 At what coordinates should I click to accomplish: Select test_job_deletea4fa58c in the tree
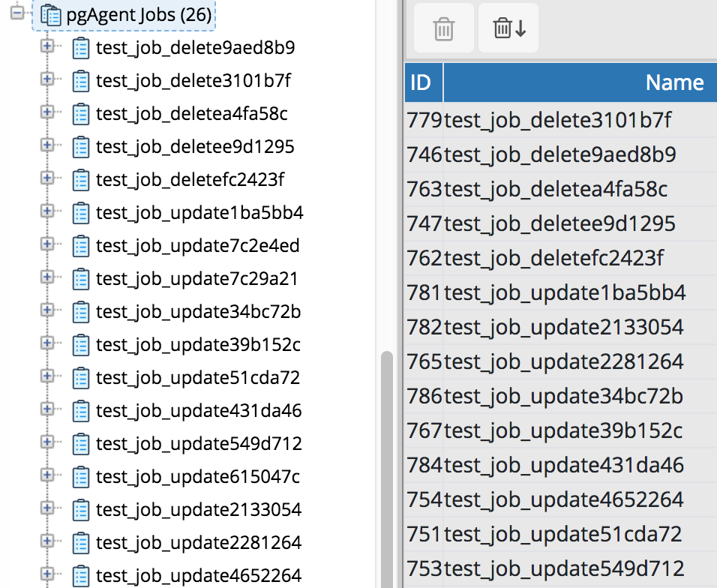click(x=191, y=114)
